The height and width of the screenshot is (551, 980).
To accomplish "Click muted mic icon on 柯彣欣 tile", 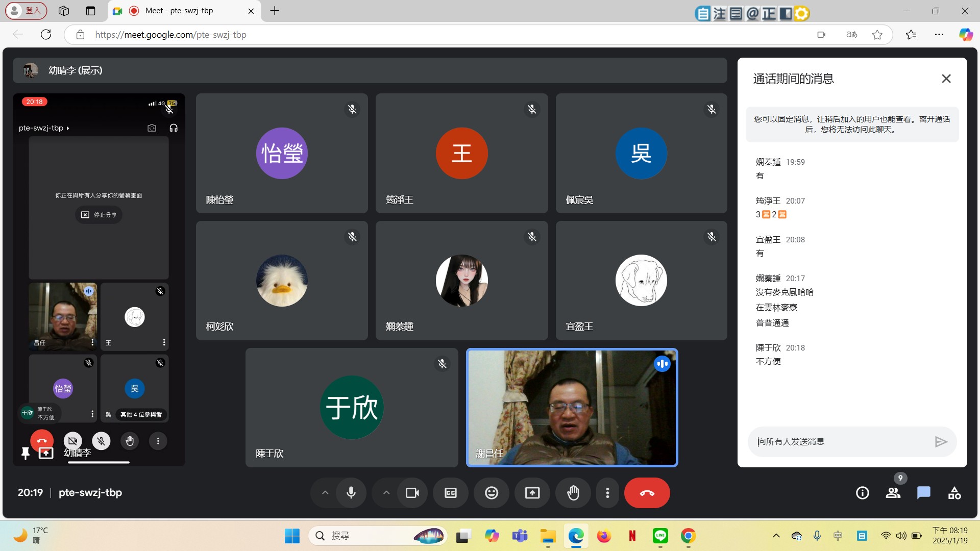I will pyautogui.click(x=352, y=237).
